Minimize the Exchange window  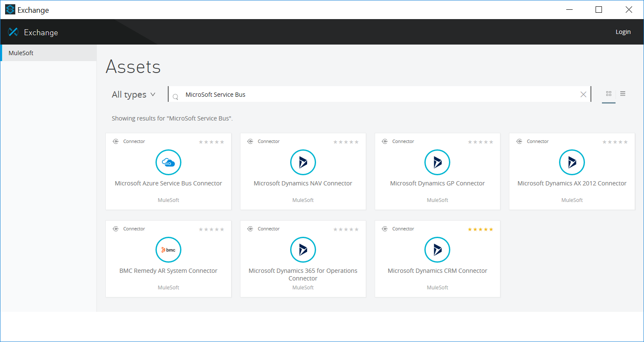[x=570, y=9]
